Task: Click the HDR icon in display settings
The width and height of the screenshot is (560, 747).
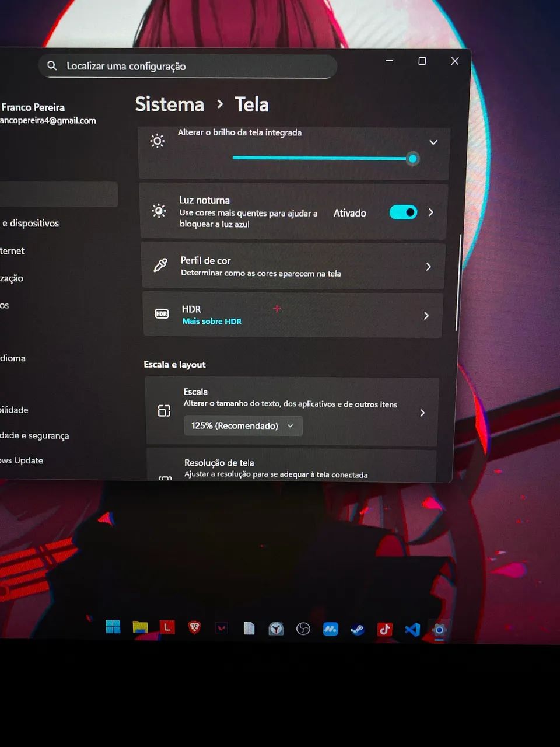Action: point(162,314)
